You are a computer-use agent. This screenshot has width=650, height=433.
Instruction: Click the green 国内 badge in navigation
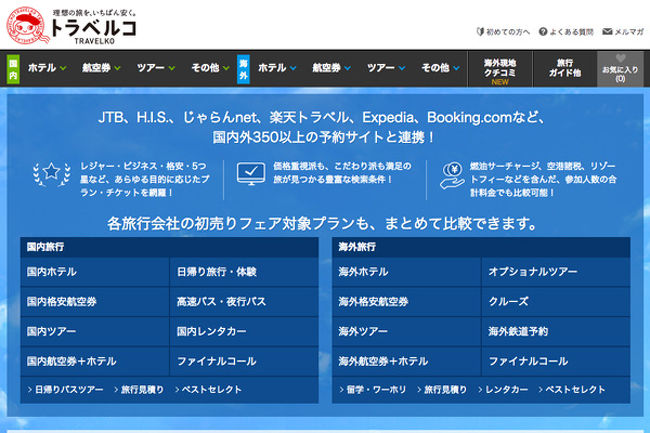coord(13,69)
